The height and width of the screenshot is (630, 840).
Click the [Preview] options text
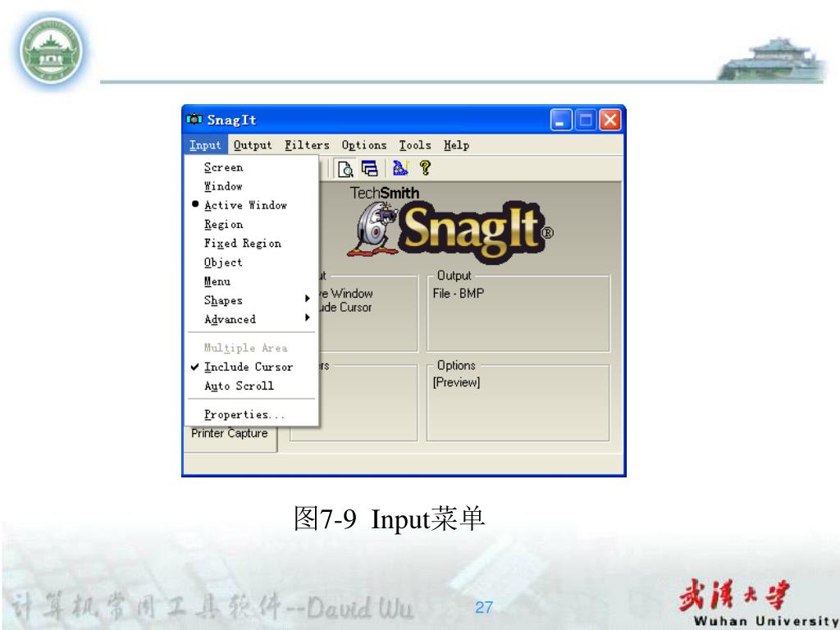click(x=456, y=382)
